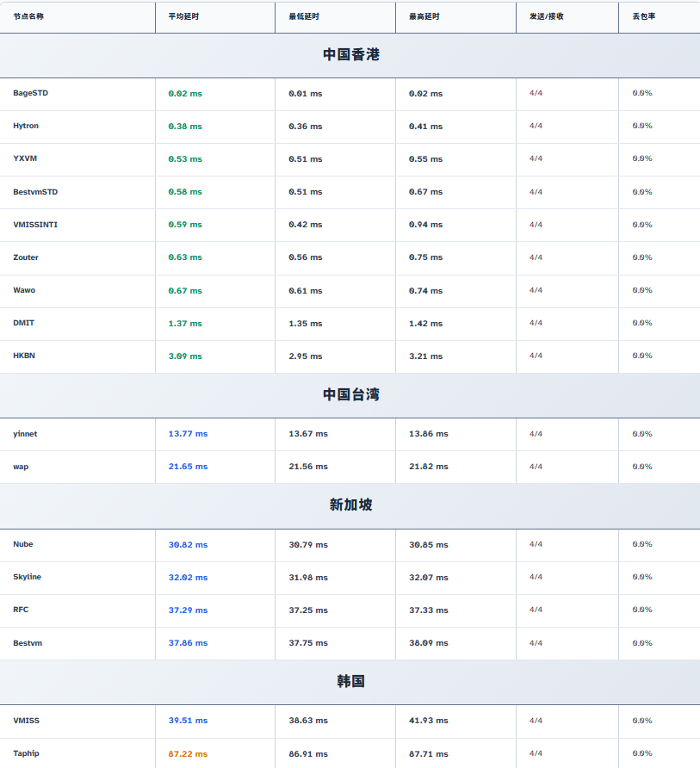This screenshot has height=768, width=700.
Task: Collapse the 中国香港 group header
Action: pos(350,55)
